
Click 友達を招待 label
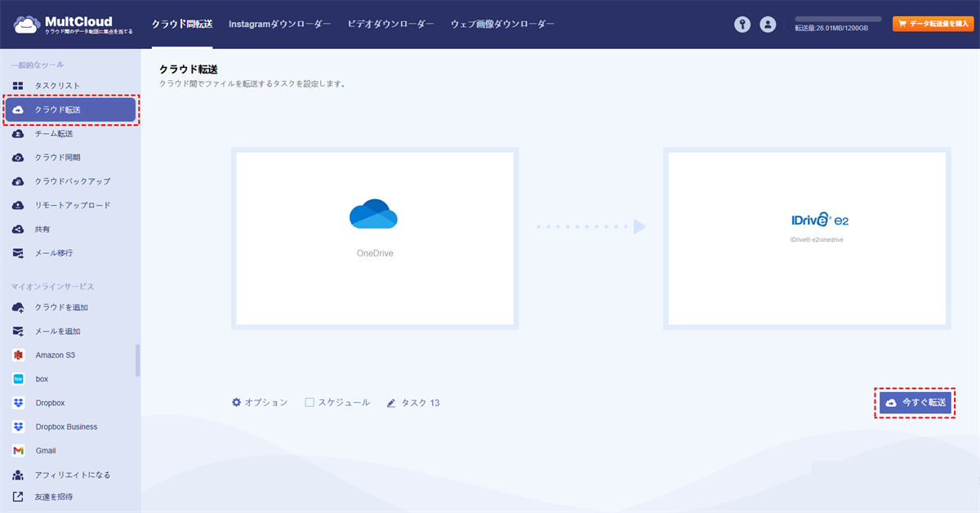[53, 497]
